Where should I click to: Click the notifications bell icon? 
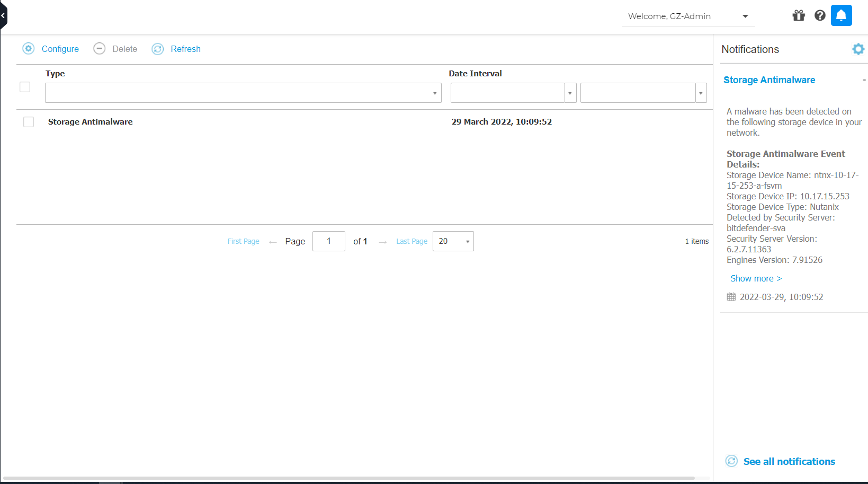(x=841, y=15)
